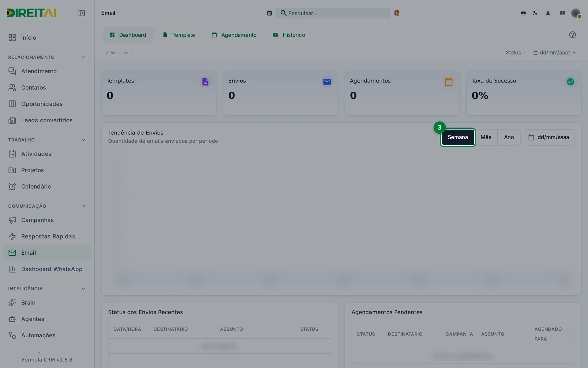This screenshot has width=588, height=368.
Task: Open the Status filter dropdown
Action: pos(516,52)
